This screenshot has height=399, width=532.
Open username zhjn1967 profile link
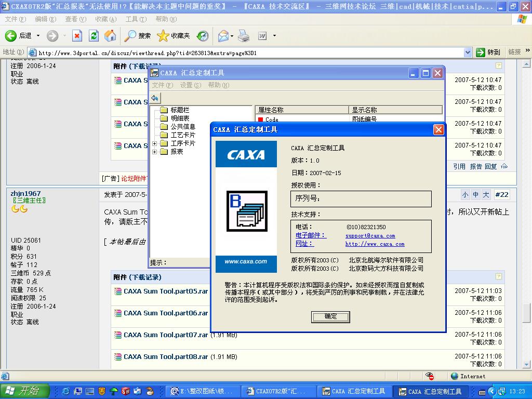25,193
